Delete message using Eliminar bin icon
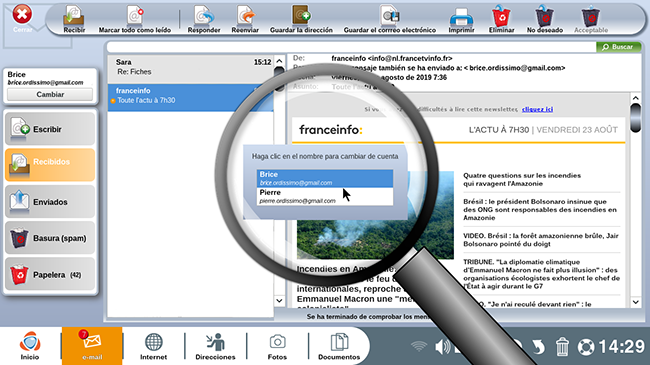 point(501,17)
